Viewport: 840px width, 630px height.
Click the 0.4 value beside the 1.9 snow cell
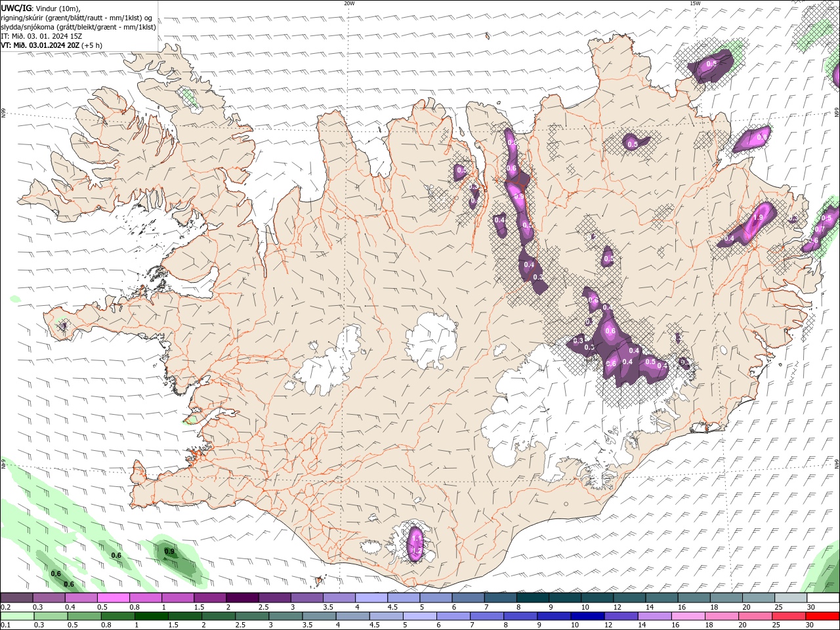[x=729, y=238]
